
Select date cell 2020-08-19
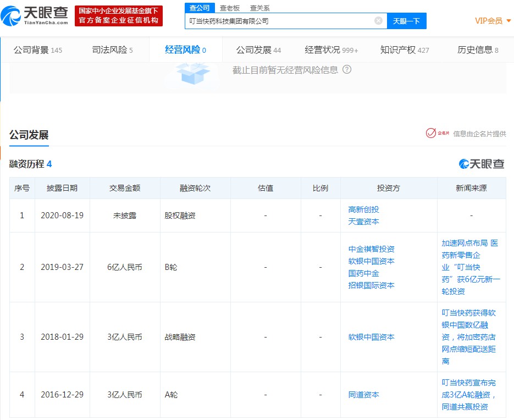[62, 215]
